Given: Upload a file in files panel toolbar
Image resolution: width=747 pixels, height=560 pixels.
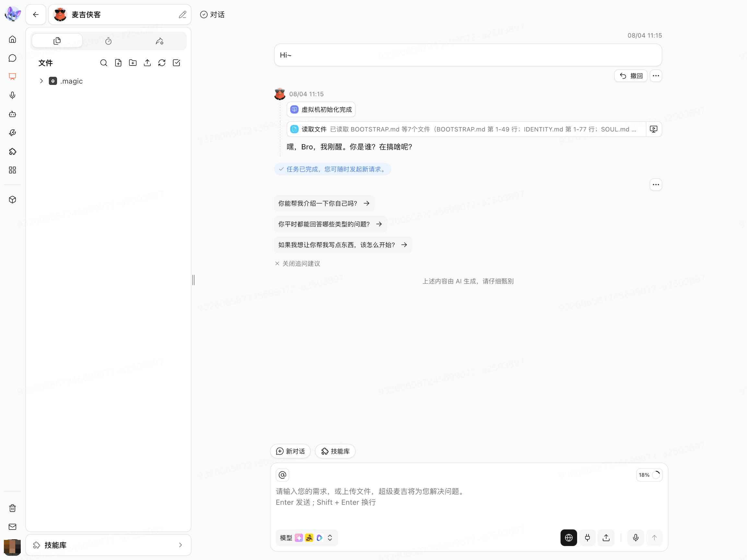Looking at the screenshot, I should [x=147, y=63].
